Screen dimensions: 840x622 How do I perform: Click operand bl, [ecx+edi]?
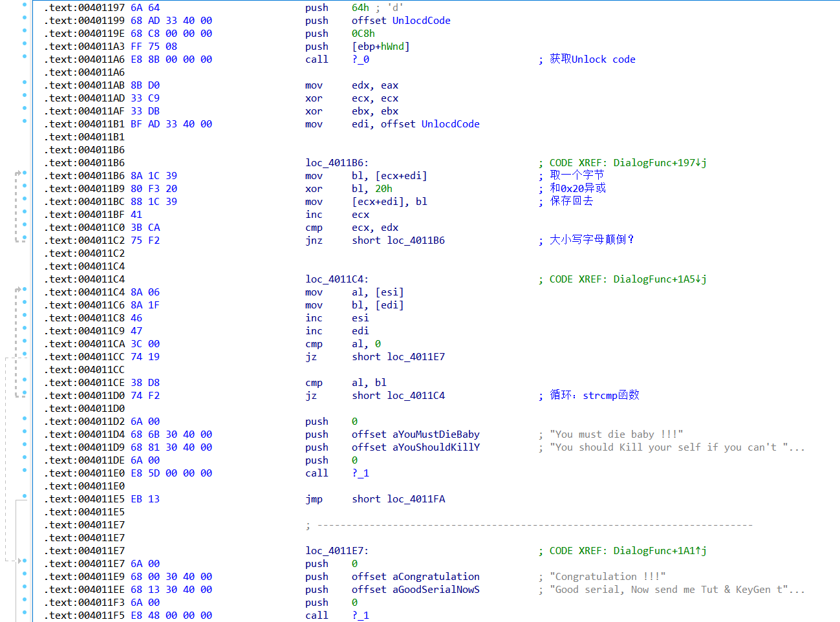click(389, 176)
